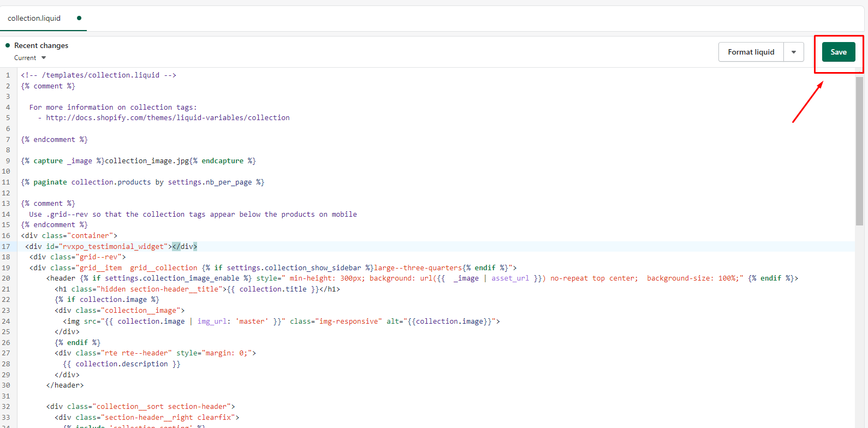
Task: Click the 'endcomment' tag on line 7
Action: 55,139
